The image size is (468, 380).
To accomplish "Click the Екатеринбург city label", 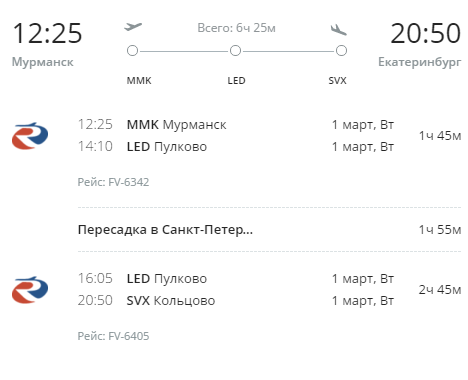I will (x=420, y=62).
